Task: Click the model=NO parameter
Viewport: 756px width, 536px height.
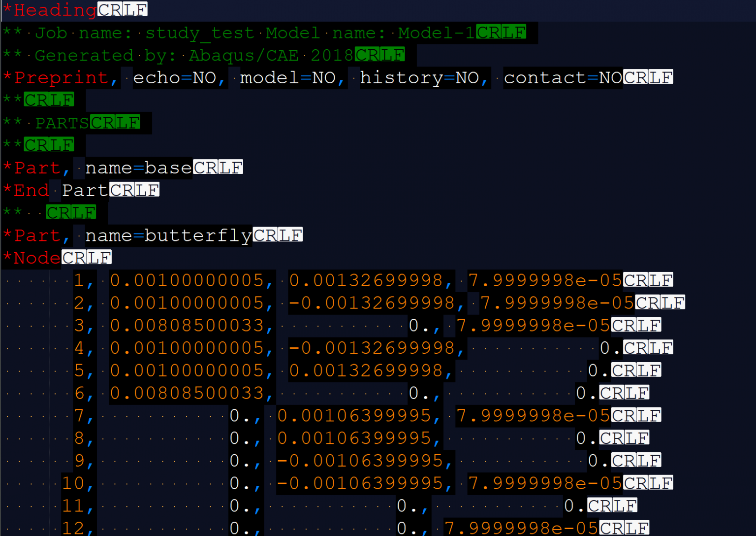Action: (x=288, y=78)
